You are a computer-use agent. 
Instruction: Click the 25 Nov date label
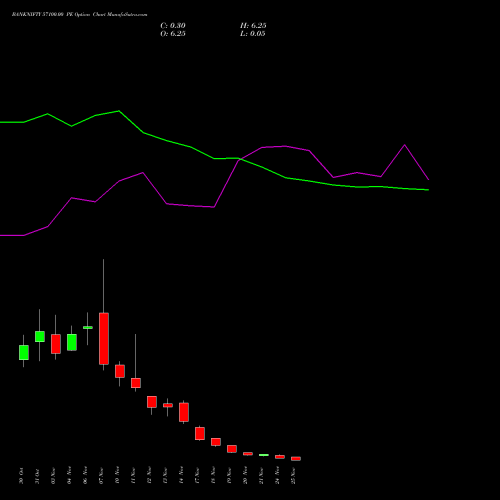293,476
